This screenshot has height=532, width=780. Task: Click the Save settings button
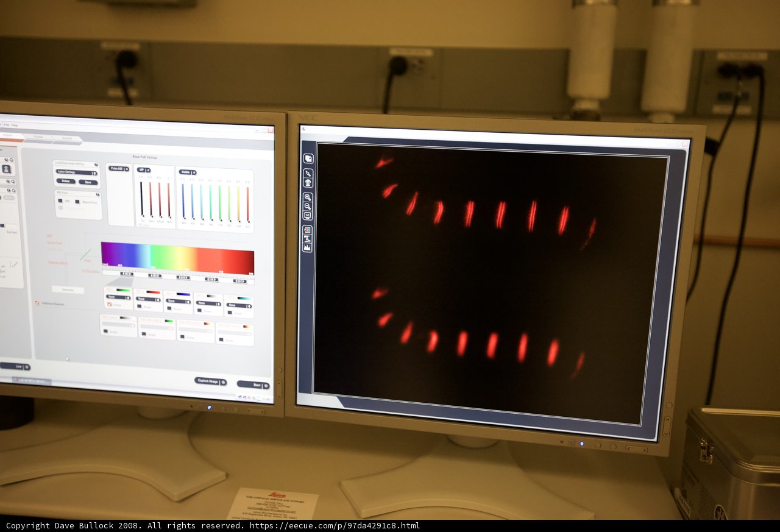coord(88,182)
